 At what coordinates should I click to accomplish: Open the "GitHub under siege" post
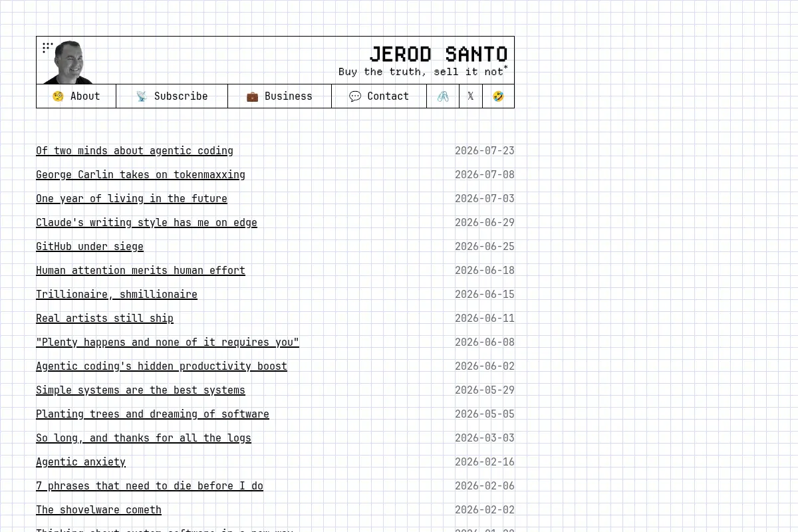tap(90, 247)
